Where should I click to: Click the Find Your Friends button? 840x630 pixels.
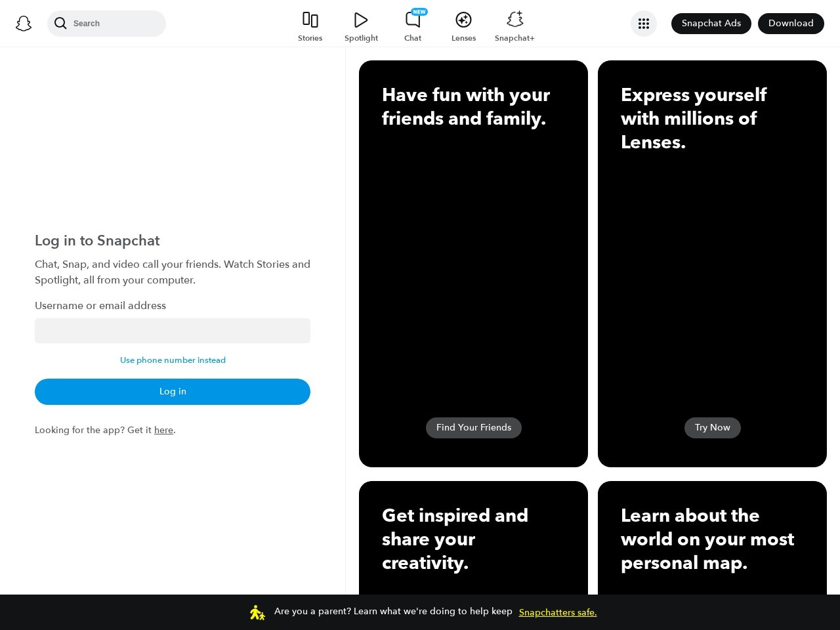point(473,428)
